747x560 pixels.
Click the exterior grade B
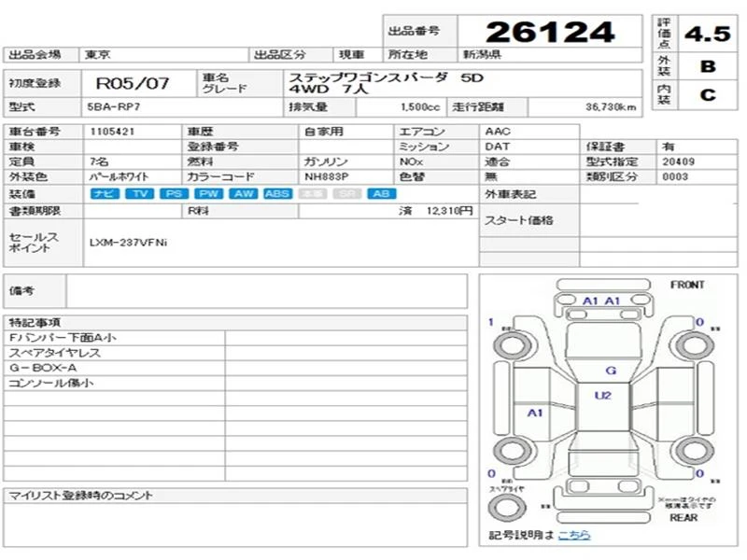[708, 66]
